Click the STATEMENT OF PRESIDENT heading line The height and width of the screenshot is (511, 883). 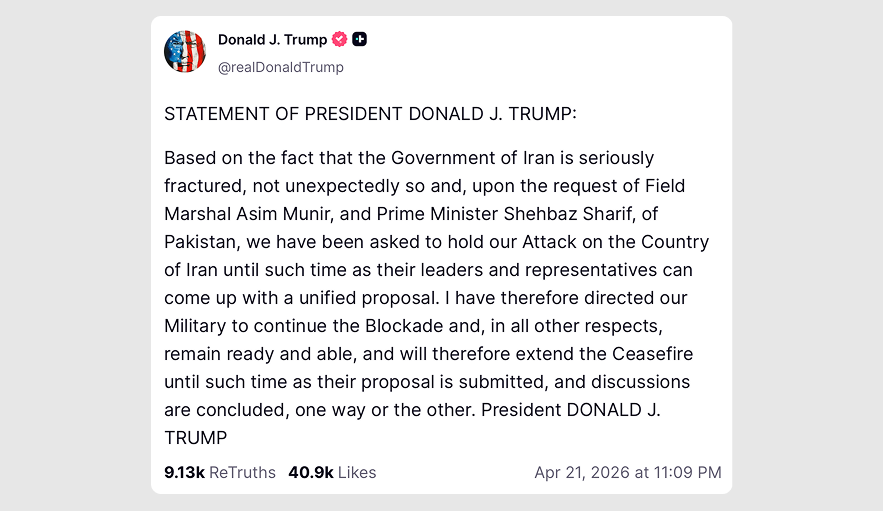(370, 114)
